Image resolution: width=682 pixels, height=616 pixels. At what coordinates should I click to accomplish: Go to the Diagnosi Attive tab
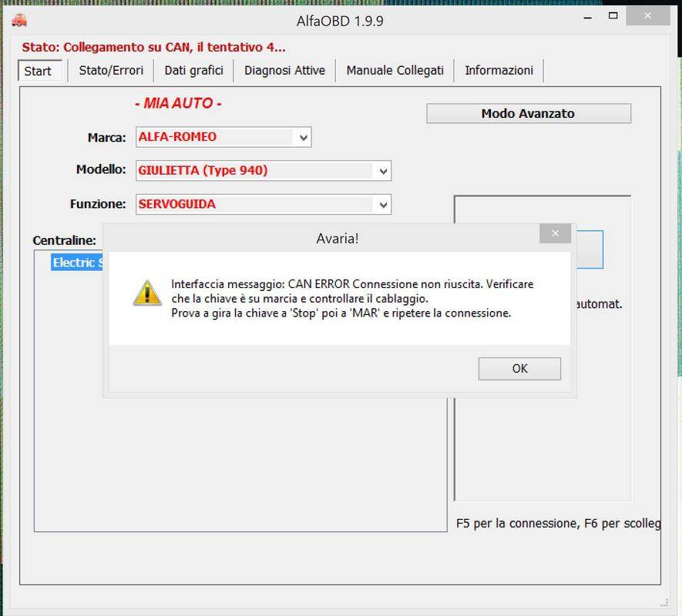(x=284, y=70)
